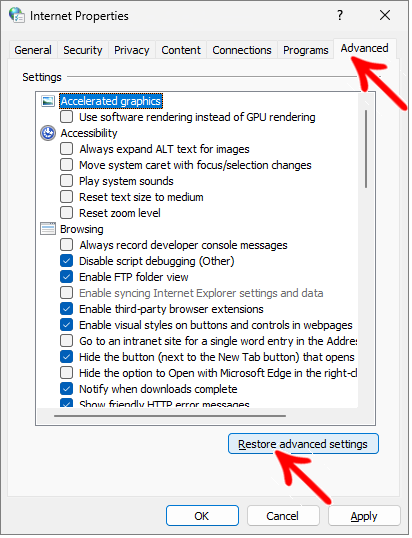
Task: Close the Internet Properties dialog
Action: click(x=385, y=15)
